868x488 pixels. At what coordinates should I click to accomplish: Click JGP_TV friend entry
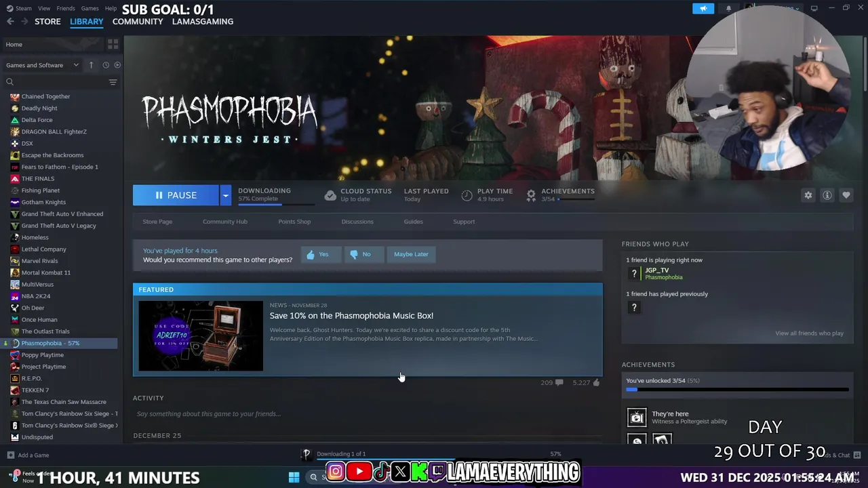[x=655, y=274]
